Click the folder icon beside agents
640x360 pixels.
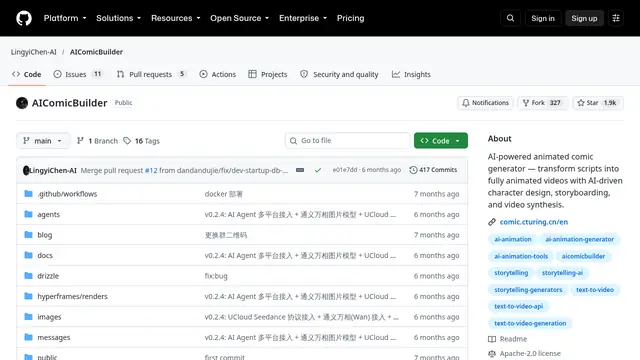[x=28, y=214]
